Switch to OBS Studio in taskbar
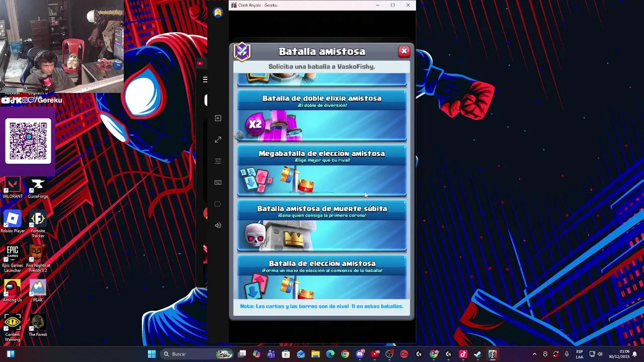This screenshot has height=362, width=644. pyautogui.click(x=389, y=354)
